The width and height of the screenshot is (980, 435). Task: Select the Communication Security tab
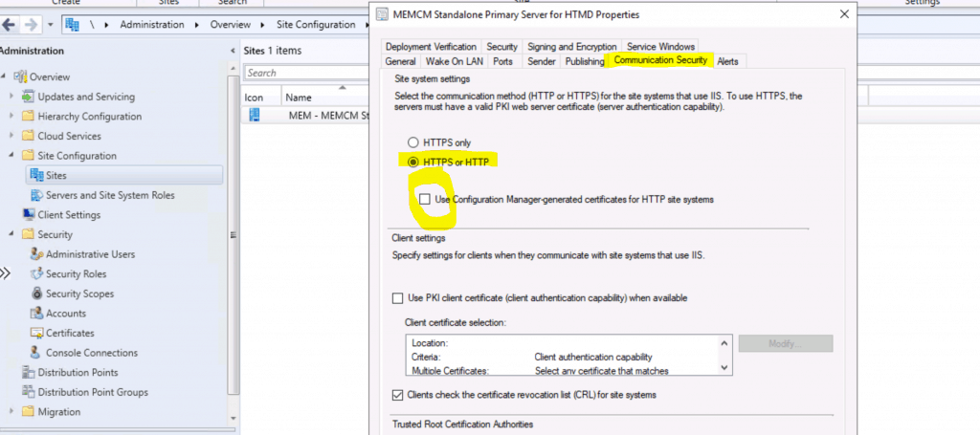pyautogui.click(x=660, y=60)
